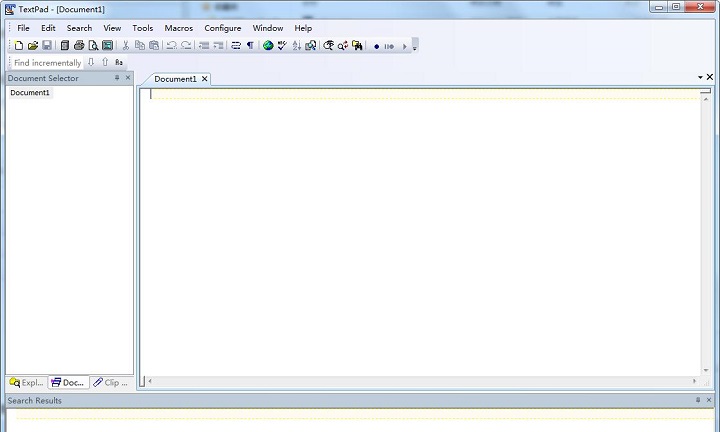Click the vertical scrollbar down arrow
The image size is (720, 432).
[706, 370]
